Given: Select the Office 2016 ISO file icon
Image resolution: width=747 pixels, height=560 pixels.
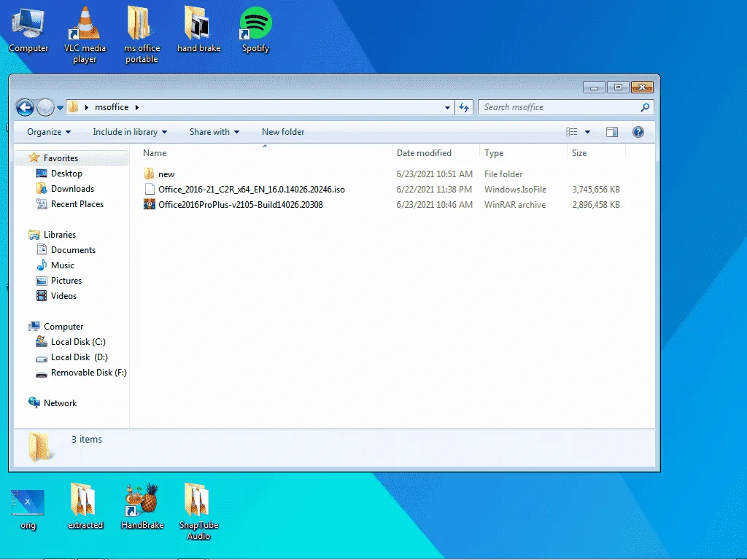Looking at the screenshot, I should [150, 189].
